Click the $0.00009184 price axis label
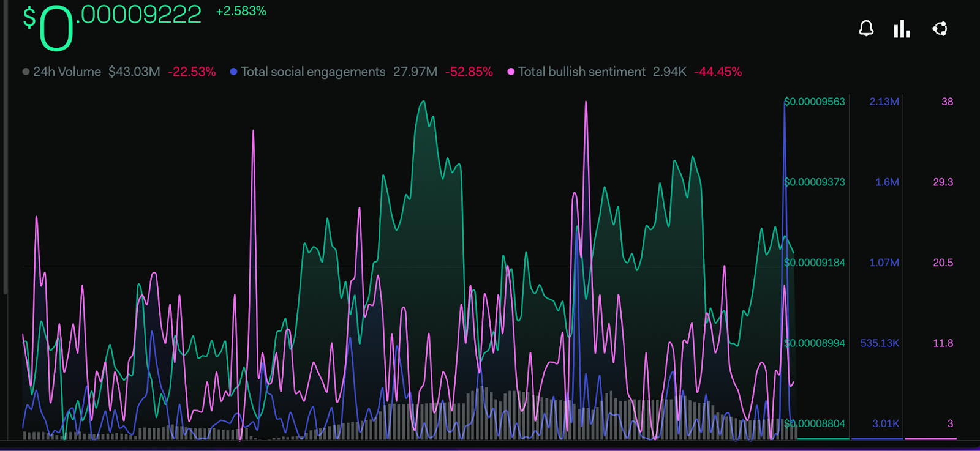 point(815,263)
